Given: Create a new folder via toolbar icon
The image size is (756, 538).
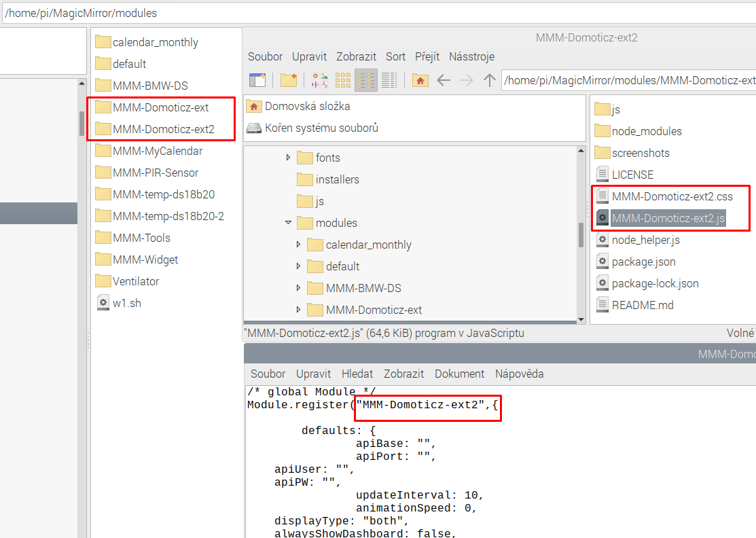Looking at the screenshot, I should 288,80.
